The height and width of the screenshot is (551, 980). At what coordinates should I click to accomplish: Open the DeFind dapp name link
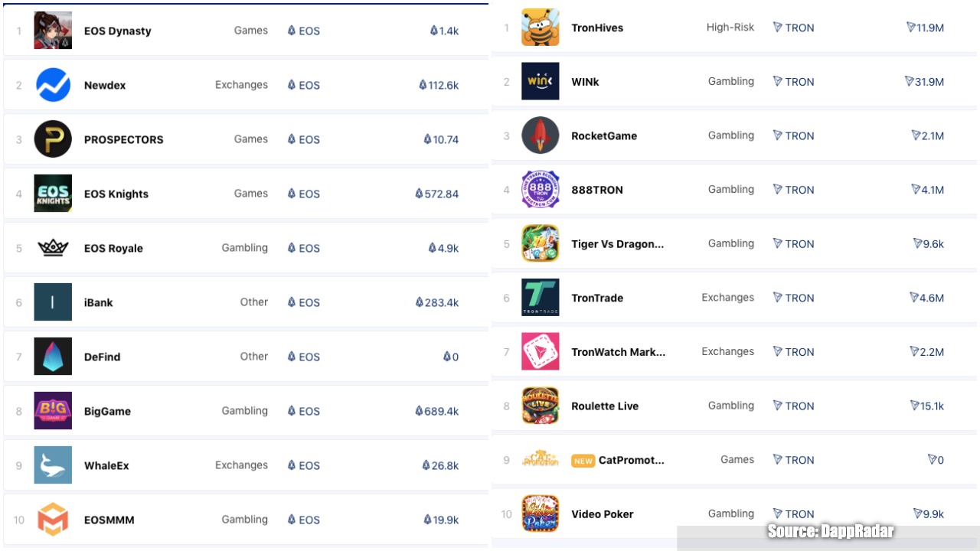coord(102,357)
